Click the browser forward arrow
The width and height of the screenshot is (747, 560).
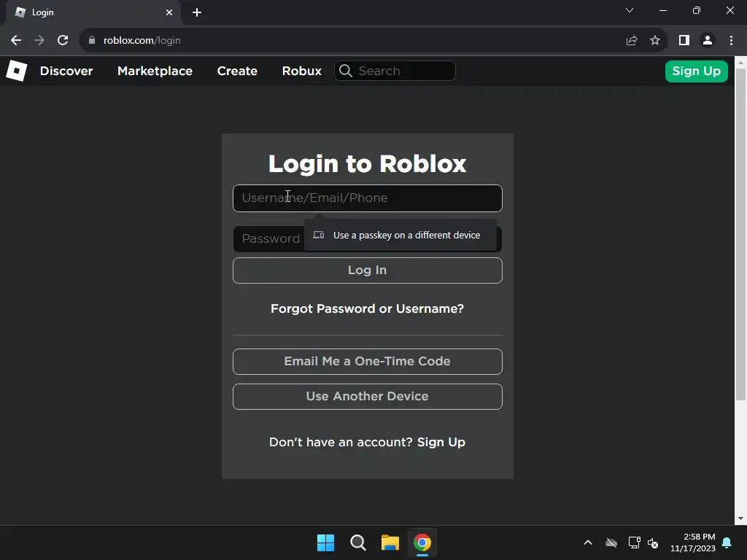39,41
